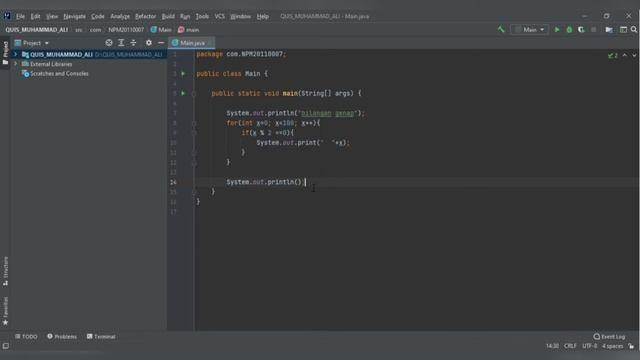Close the Main.java editor tab
The height and width of the screenshot is (360, 640).
tap(210, 43)
